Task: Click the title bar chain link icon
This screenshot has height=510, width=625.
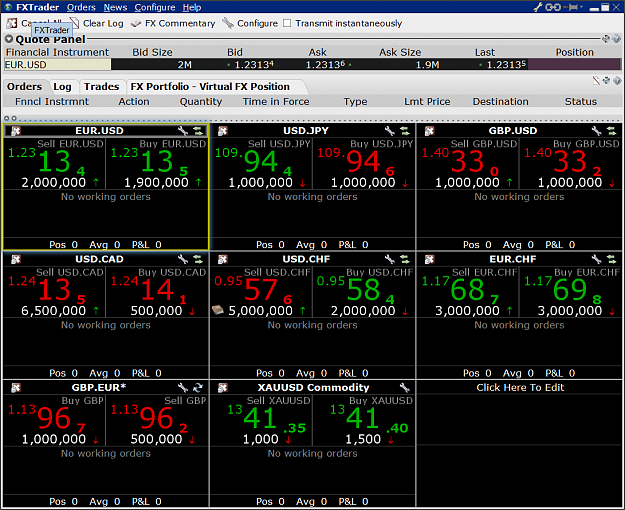Action: [553, 7]
